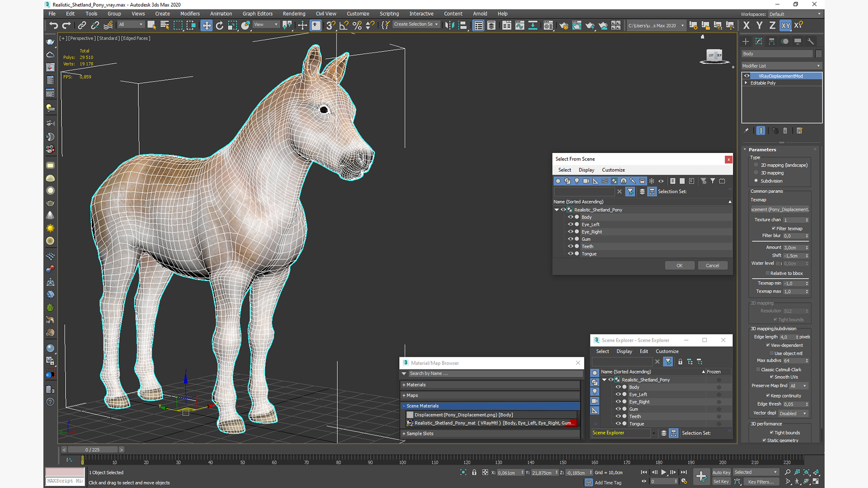Open the Create Selection Set dropdown
The image size is (868, 488).
pos(416,24)
